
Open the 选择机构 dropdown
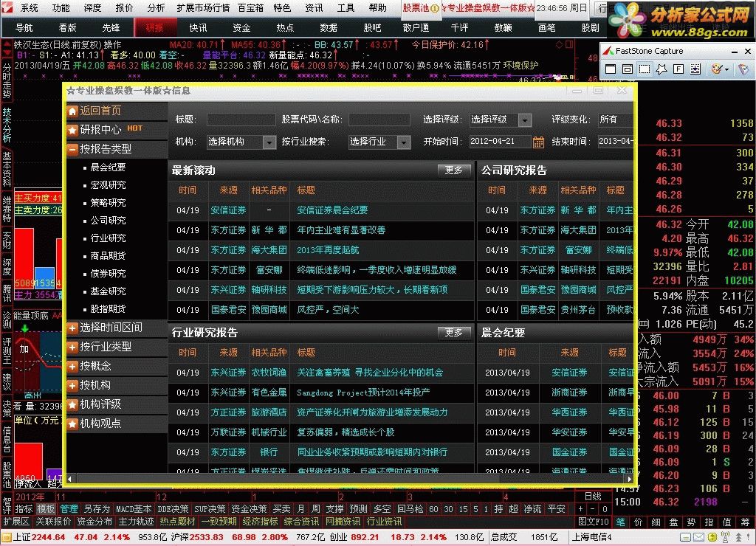[x=269, y=142]
